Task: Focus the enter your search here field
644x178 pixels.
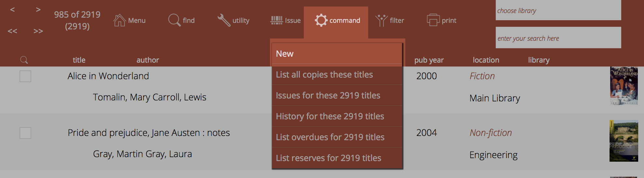Action: pyautogui.click(x=558, y=38)
